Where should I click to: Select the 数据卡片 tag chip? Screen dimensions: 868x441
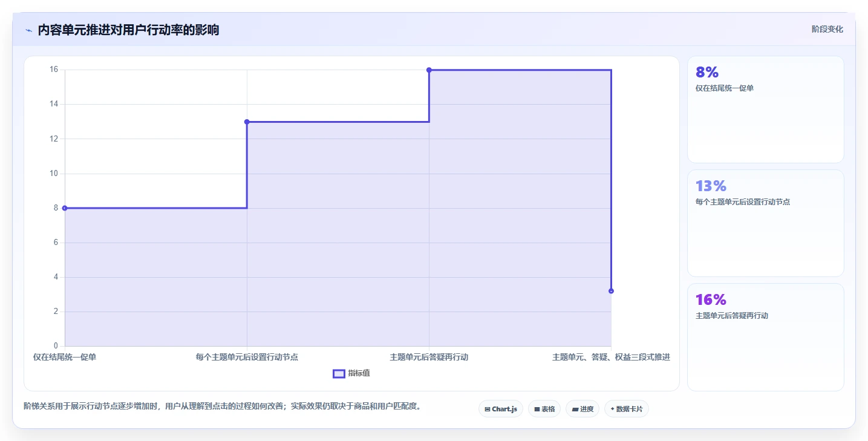(x=627, y=409)
